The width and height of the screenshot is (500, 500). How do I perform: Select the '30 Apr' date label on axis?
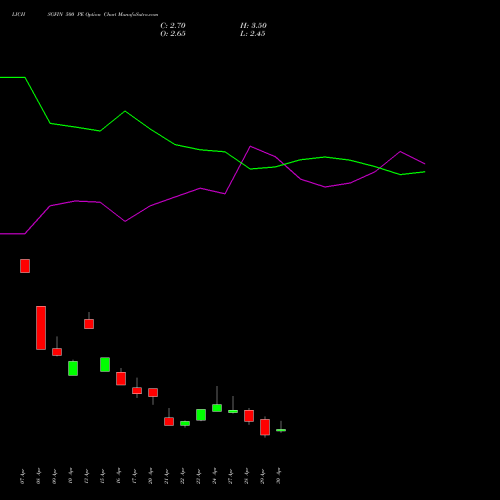coord(278,476)
